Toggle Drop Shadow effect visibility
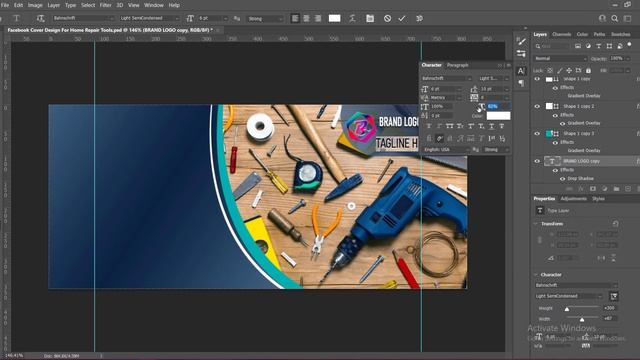640x360 pixels. (562, 179)
